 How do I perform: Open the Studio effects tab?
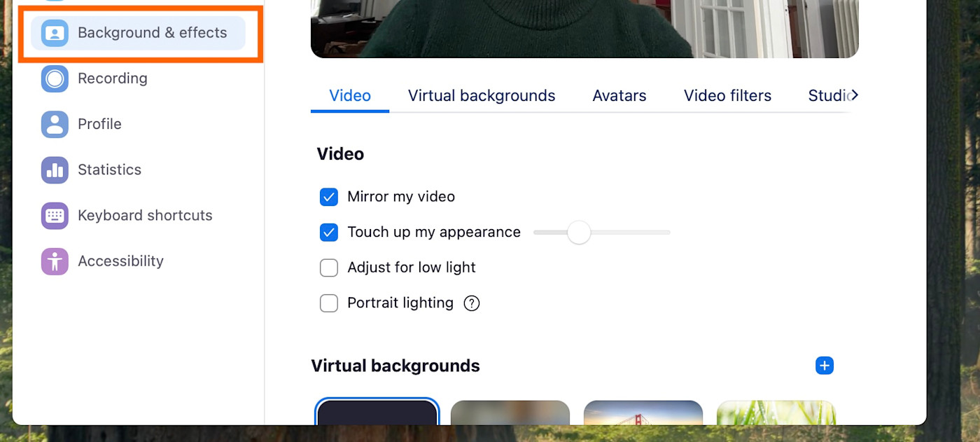click(x=828, y=96)
